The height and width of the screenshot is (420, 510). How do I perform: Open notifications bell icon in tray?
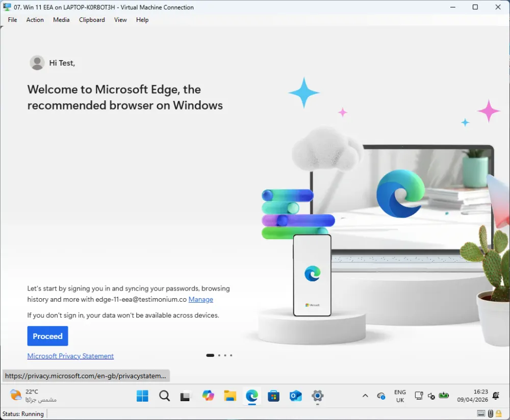pos(496,396)
